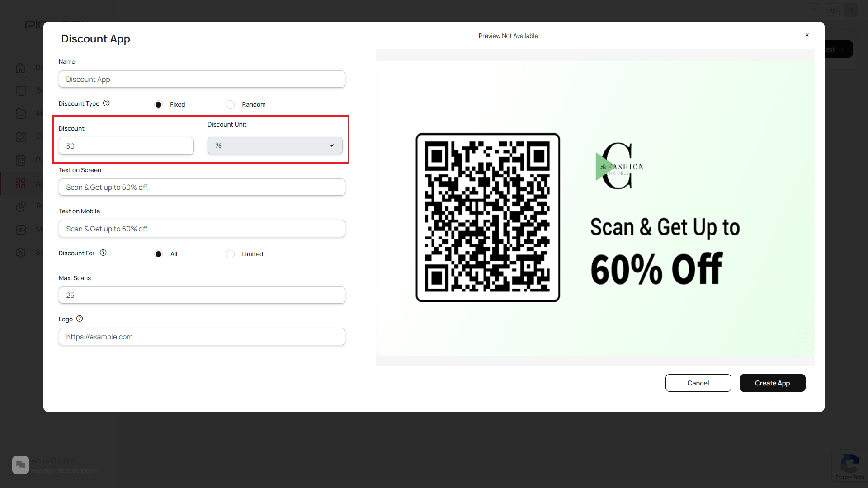Screen dimensions: 868x488
Task: Click the Settings gear sidebar icon
Action: tap(21, 253)
